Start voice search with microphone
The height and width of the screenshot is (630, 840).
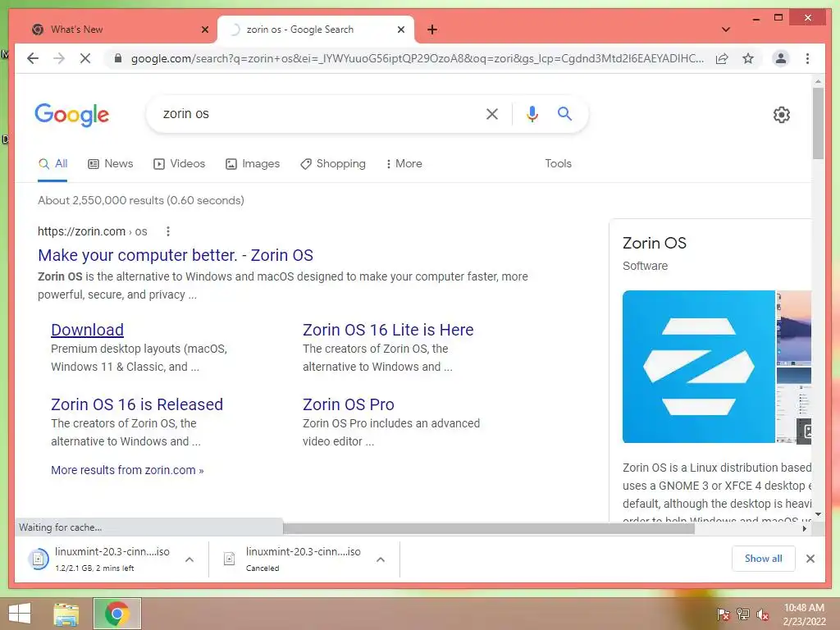(x=532, y=113)
